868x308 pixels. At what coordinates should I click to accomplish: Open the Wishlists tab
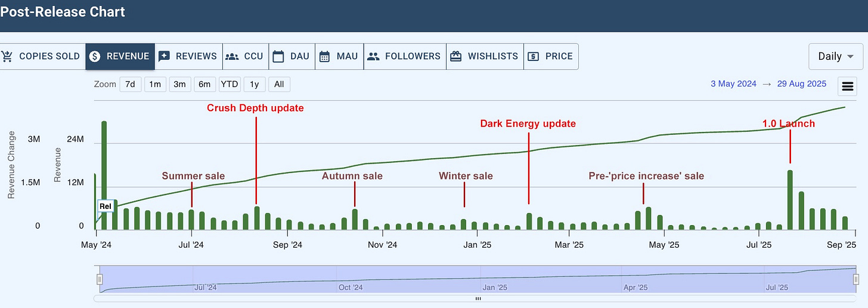(x=485, y=56)
